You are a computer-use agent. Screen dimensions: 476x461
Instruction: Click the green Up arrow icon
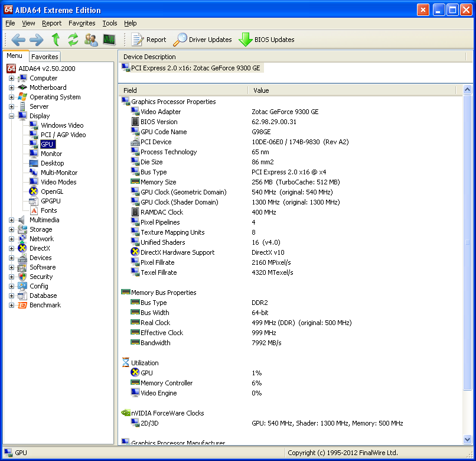pos(56,40)
